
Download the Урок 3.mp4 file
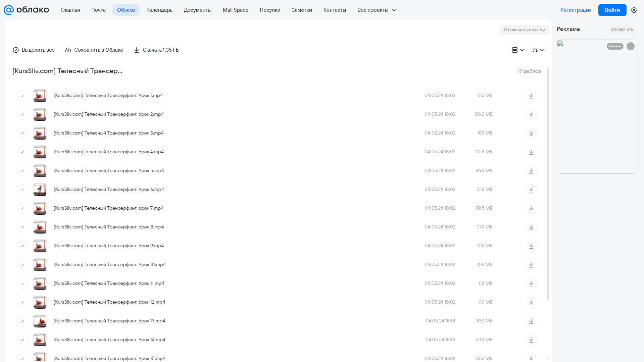(x=531, y=133)
